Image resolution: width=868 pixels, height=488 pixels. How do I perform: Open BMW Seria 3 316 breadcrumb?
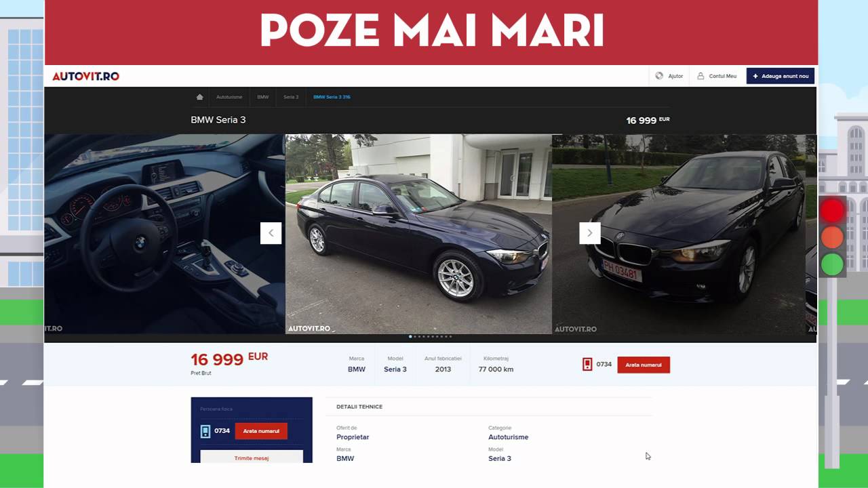[332, 97]
